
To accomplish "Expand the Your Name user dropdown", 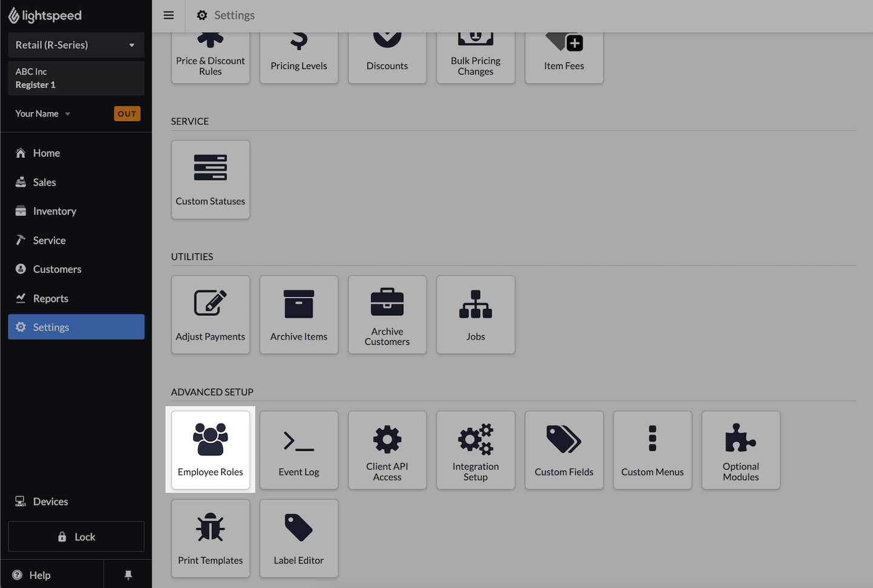I will 42,114.
